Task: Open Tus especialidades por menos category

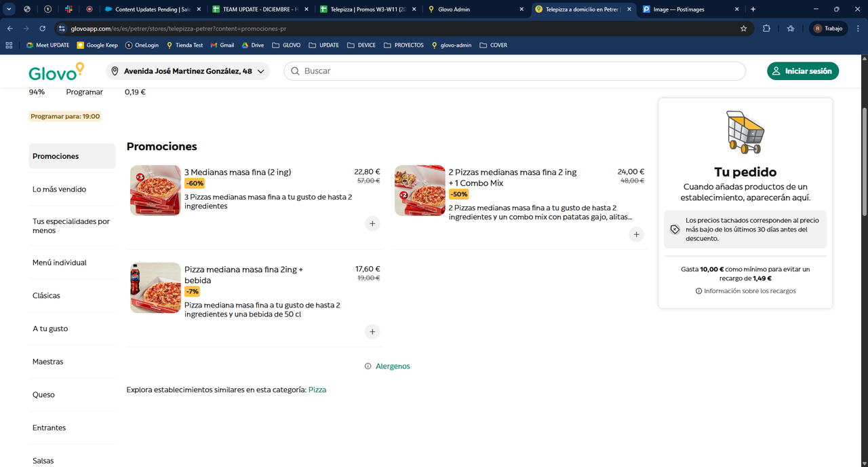Action: (71, 226)
